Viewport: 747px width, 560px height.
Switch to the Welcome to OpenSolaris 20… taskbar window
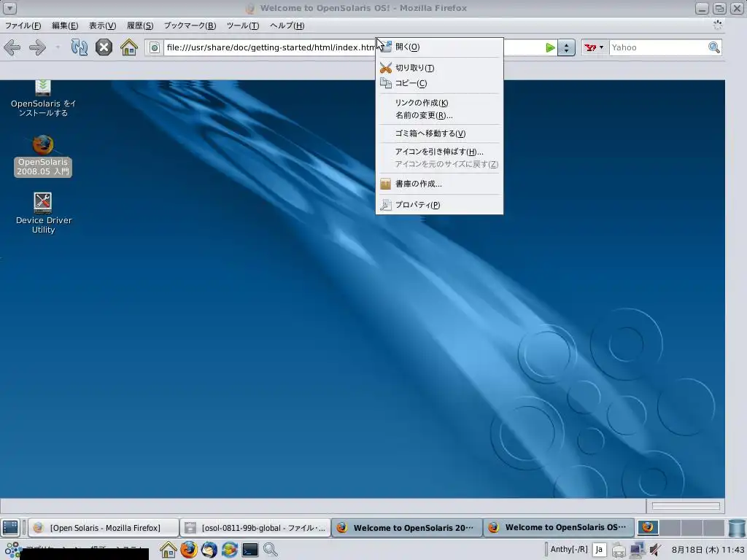pyautogui.click(x=406, y=528)
